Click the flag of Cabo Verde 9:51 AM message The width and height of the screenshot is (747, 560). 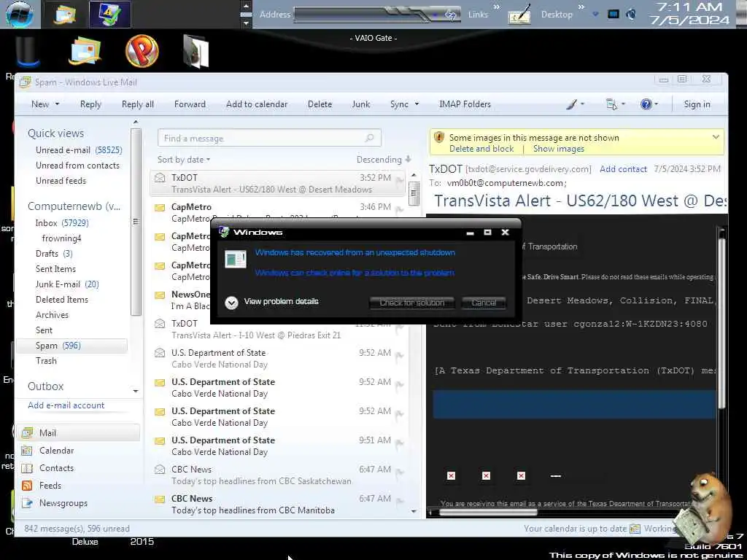399,444
